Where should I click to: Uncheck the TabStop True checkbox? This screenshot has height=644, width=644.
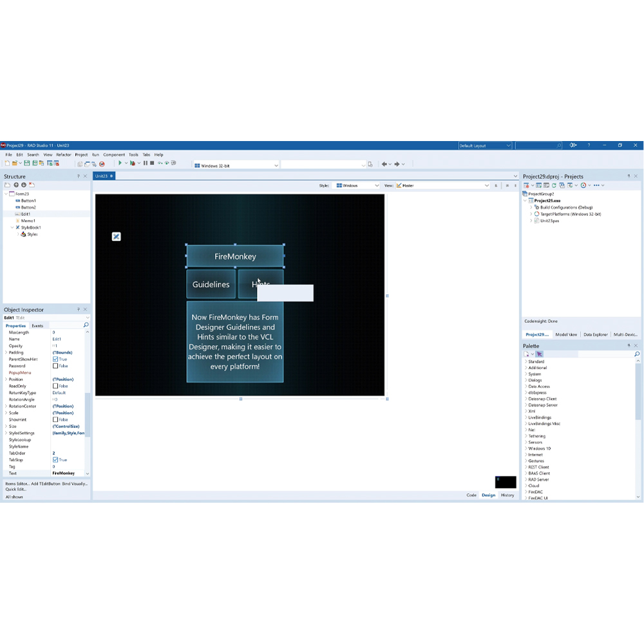[x=55, y=460]
